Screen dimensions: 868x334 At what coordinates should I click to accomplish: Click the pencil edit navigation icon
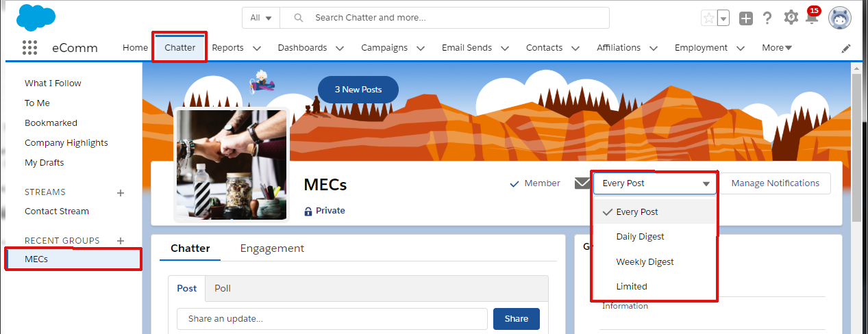tap(847, 49)
